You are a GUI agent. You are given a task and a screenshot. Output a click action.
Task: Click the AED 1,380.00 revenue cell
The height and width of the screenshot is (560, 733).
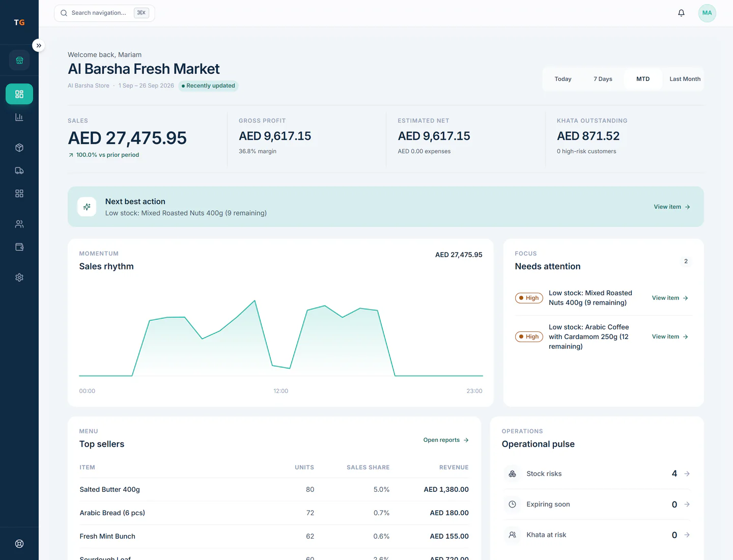pos(446,489)
